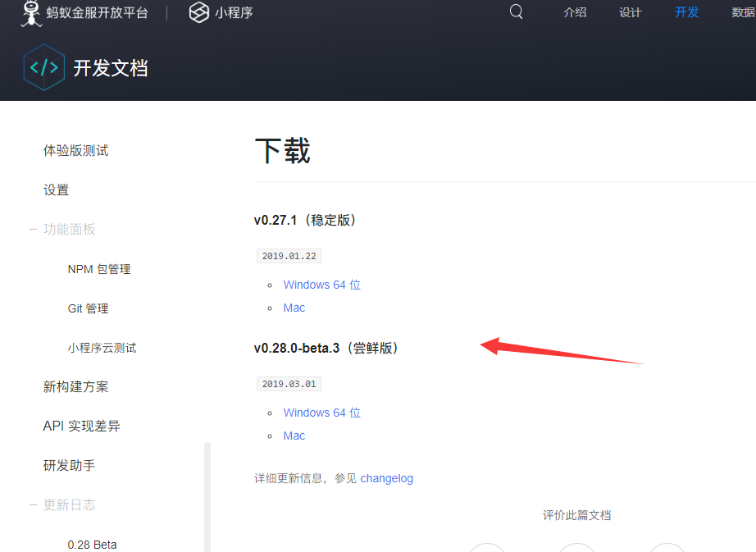Download Windows 64 位 for v0.28.0-beta.3
The height and width of the screenshot is (552, 756).
click(x=321, y=413)
